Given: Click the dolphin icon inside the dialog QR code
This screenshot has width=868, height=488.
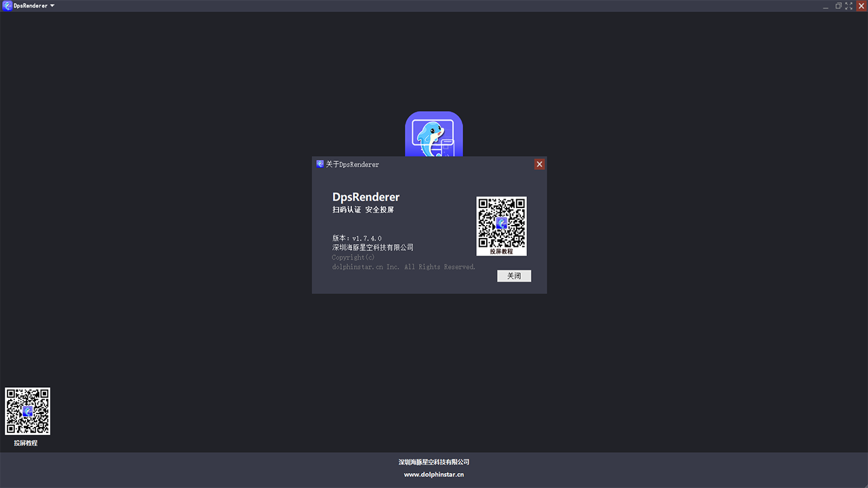Looking at the screenshot, I should click(502, 224).
